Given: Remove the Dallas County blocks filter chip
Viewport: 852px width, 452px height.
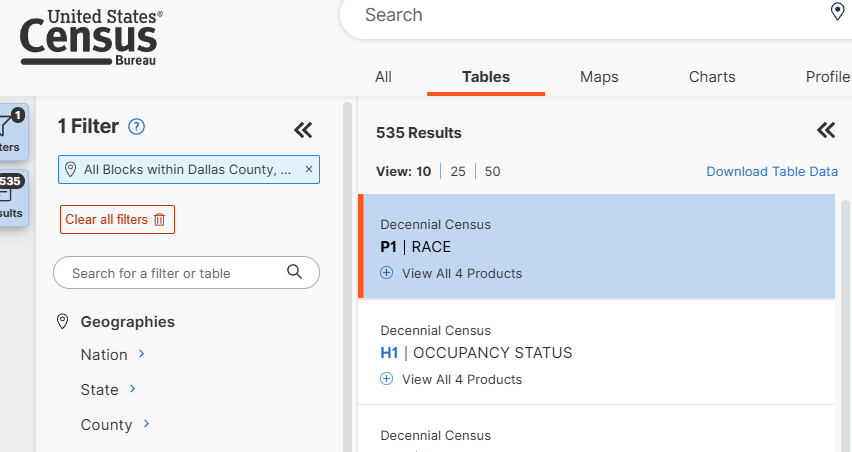Looking at the screenshot, I should (x=309, y=169).
